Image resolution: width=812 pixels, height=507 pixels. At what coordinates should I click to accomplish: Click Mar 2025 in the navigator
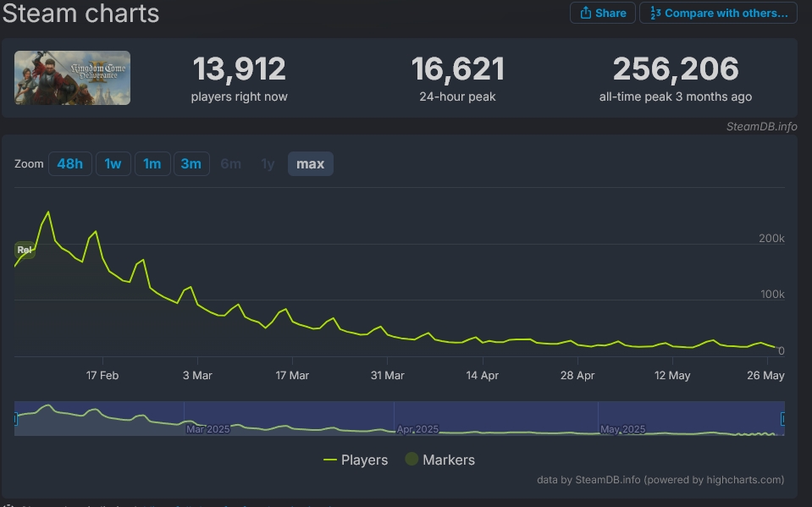pos(207,429)
